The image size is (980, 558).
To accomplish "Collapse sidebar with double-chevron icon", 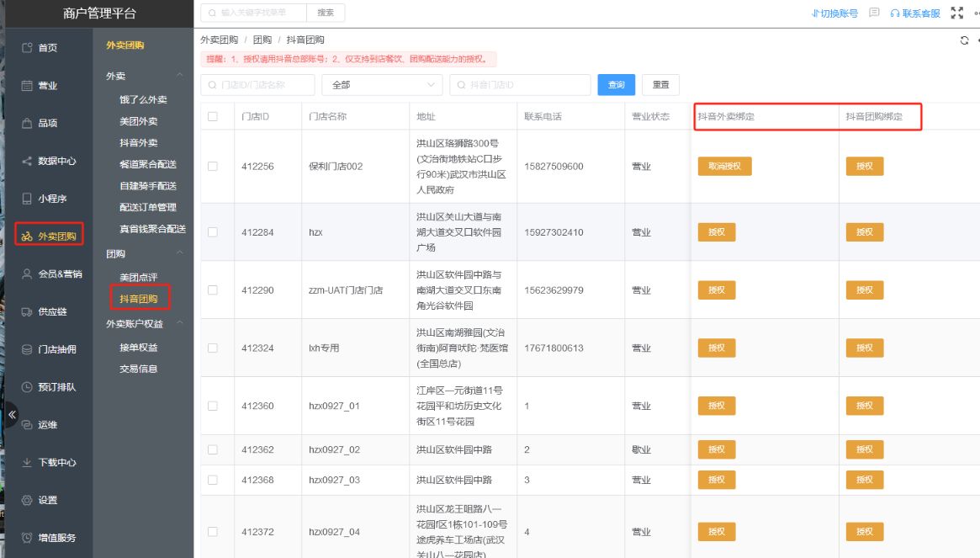I will [12, 414].
